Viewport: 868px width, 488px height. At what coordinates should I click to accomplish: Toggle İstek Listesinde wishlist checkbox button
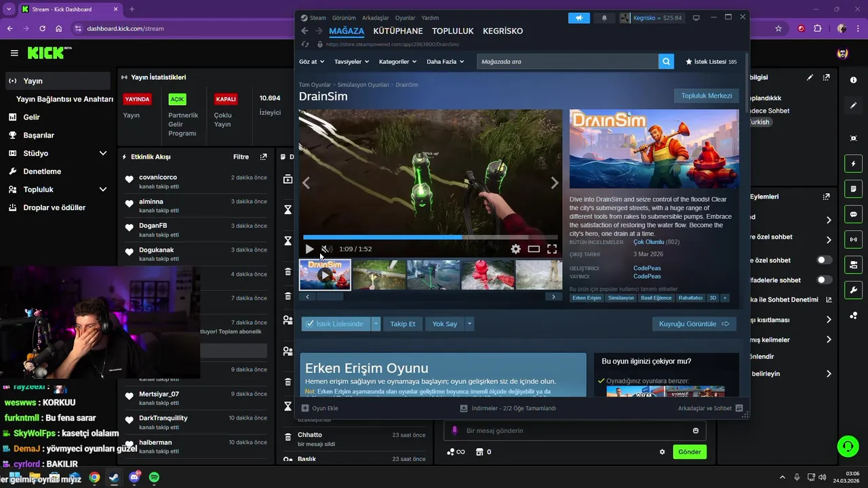pos(336,324)
